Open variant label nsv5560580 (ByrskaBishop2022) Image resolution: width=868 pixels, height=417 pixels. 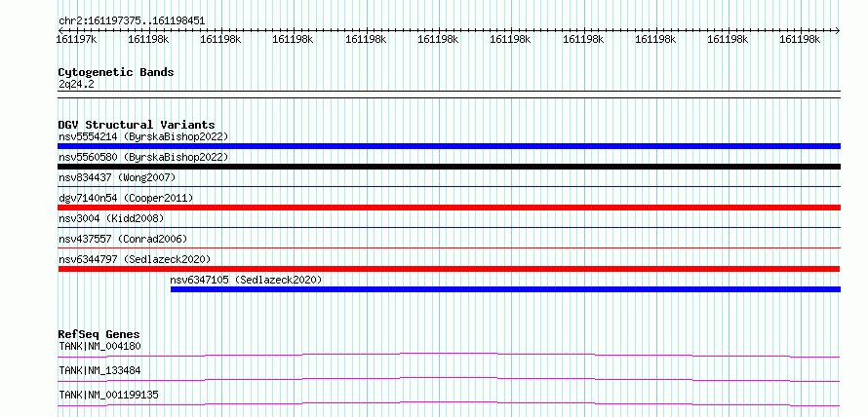(x=142, y=157)
